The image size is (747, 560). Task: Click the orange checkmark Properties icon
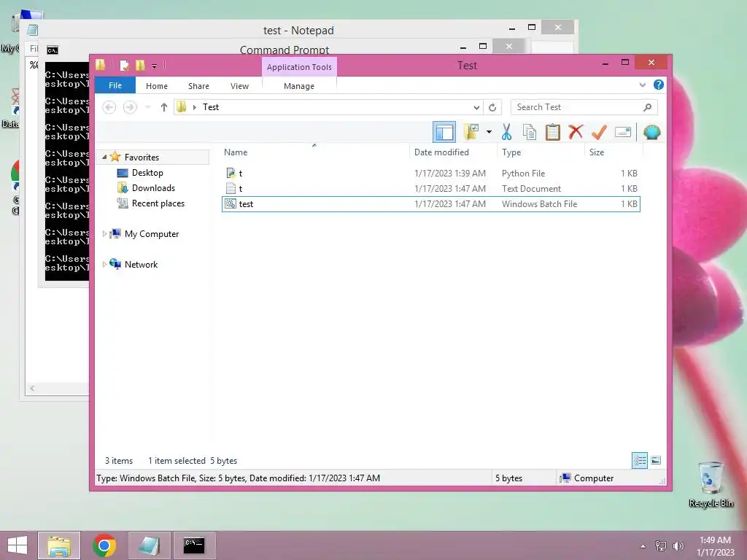coord(600,132)
